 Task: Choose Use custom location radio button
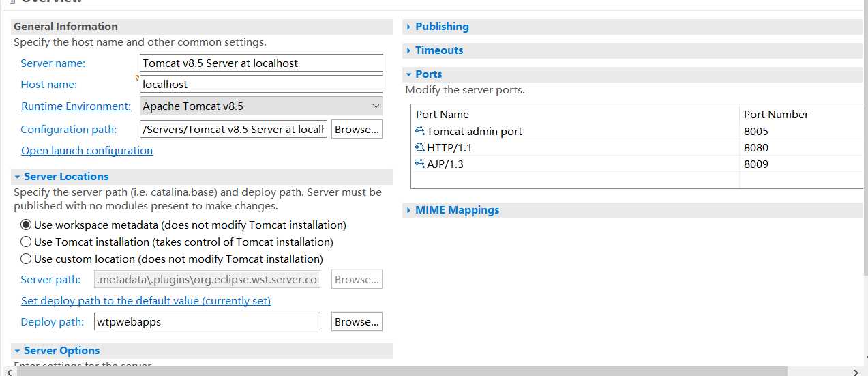[26, 259]
